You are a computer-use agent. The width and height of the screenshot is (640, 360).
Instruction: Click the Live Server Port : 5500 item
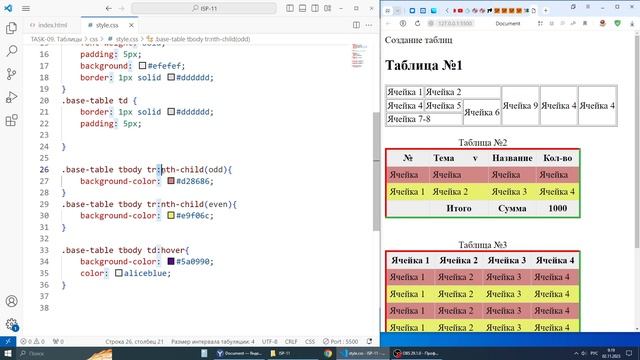[340, 341]
